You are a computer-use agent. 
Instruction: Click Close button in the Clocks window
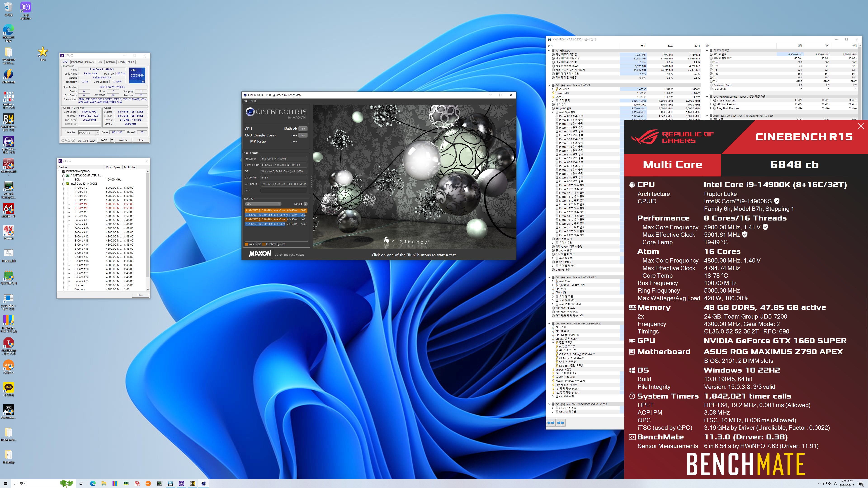[140, 295]
